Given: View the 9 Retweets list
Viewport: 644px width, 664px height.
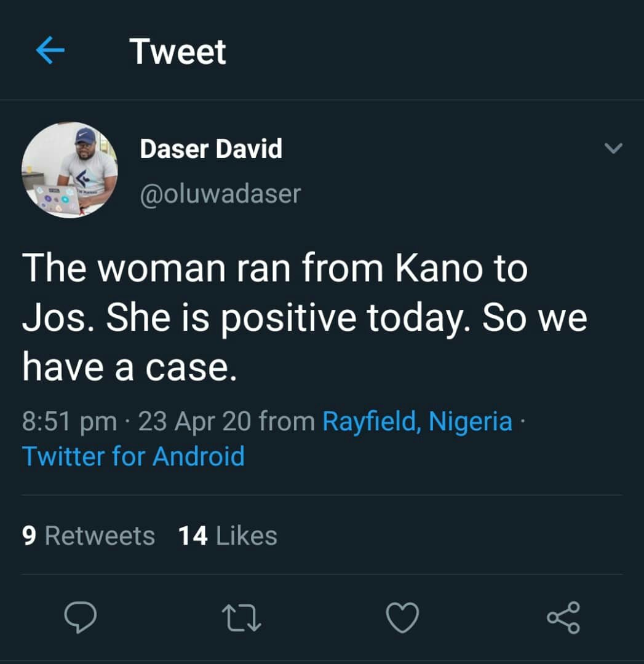Looking at the screenshot, I should tap(89, 536).
